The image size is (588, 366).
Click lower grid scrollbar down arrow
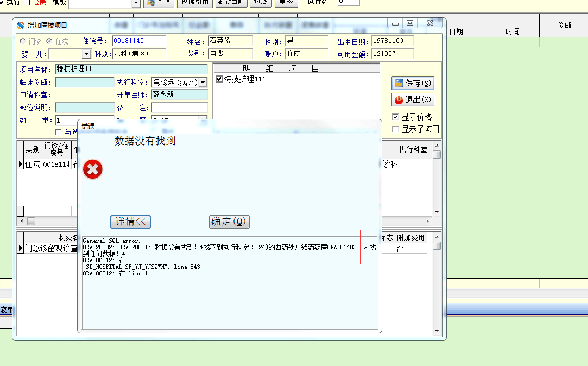pos(437,331)
